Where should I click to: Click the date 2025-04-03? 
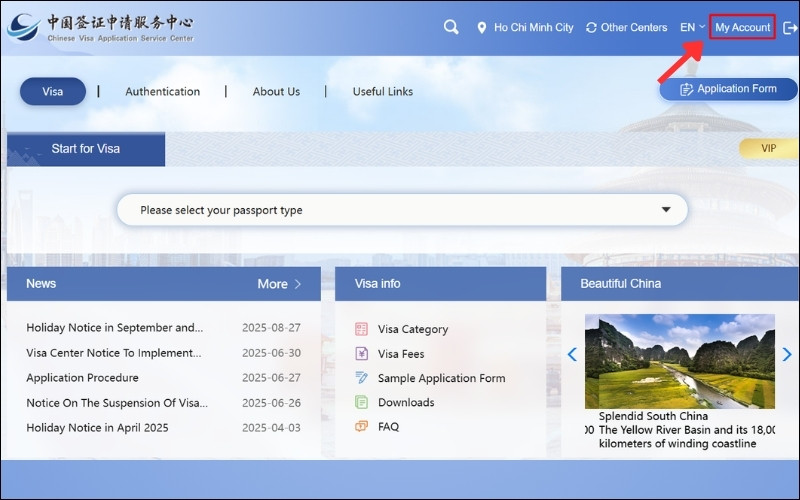271,428
